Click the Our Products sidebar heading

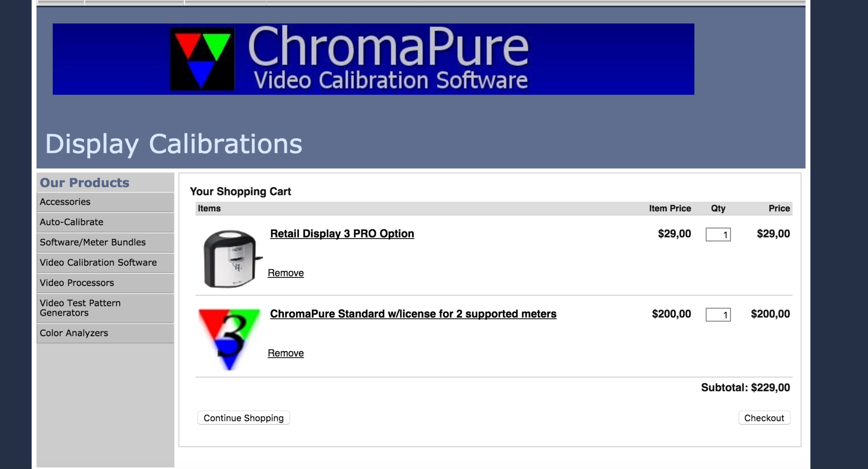(85, 183)
